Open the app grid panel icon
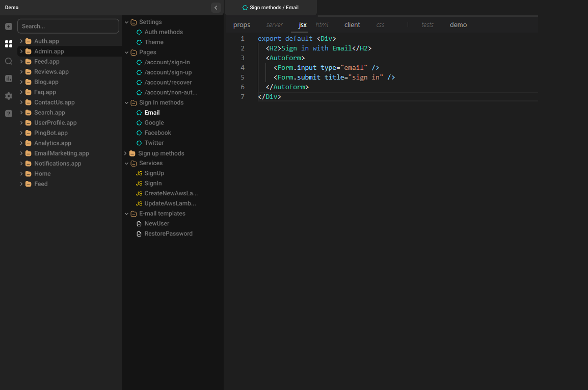Image resolution: width=588 pixels, height=390 pixels. click(8, 44)
